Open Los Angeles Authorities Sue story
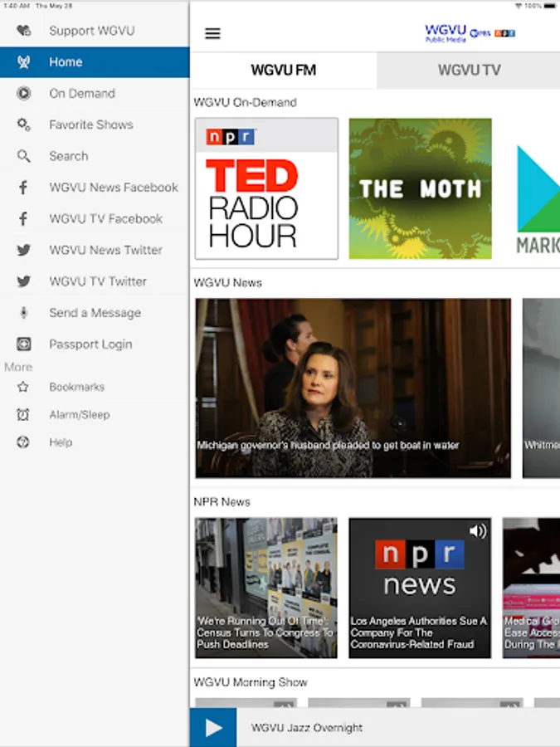 pos(420,588)
